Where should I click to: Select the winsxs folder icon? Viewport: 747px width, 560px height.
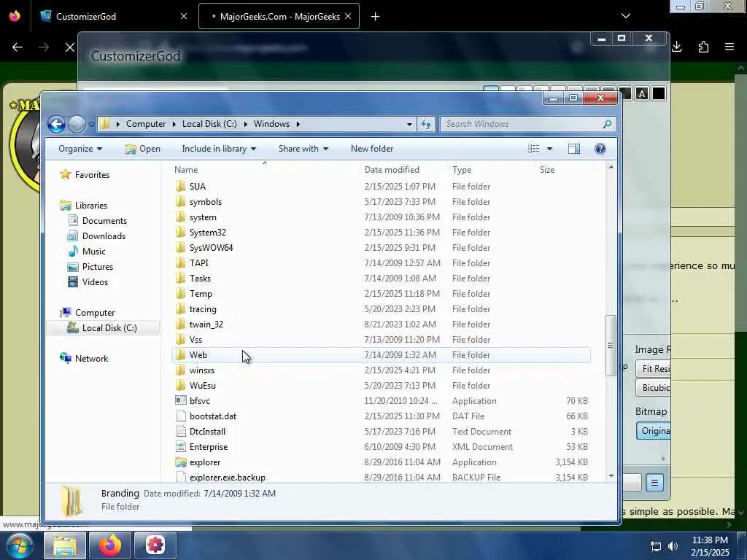(181, 370)
